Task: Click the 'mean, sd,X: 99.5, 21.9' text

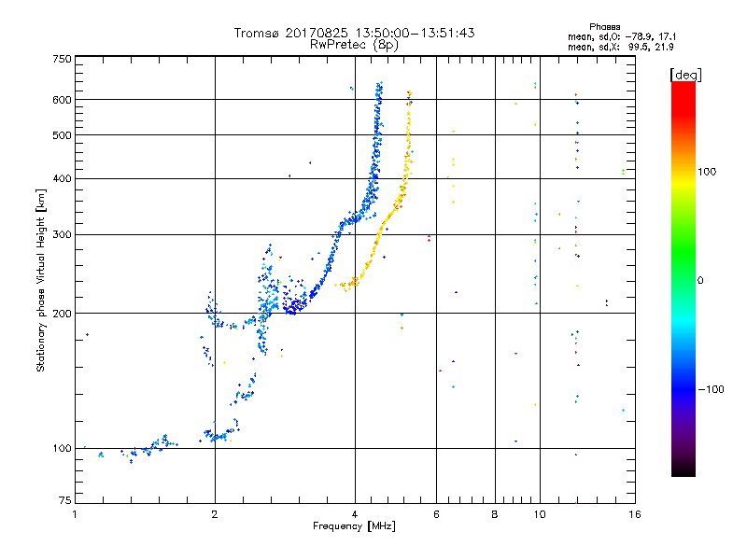Action: click(621, 48)
